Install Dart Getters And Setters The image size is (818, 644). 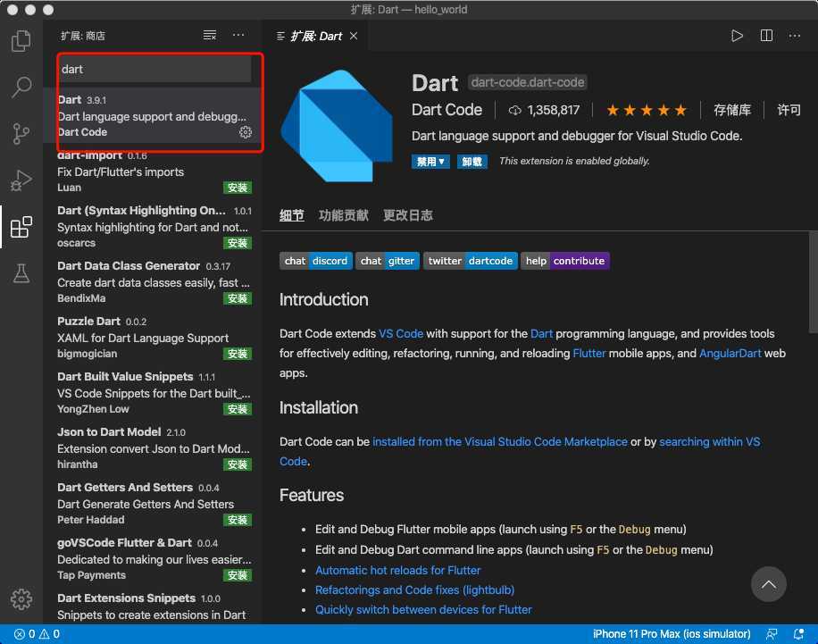pos(238,520)
